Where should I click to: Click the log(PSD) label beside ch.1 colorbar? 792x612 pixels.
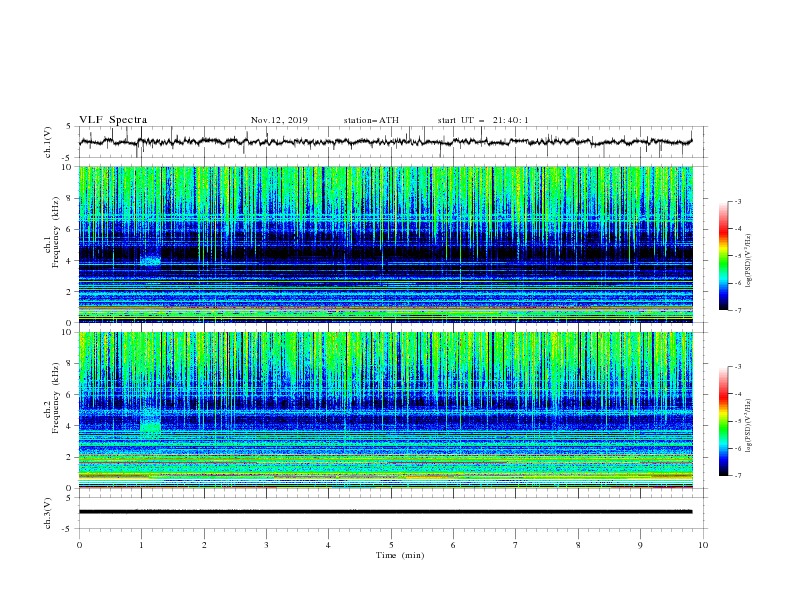pos(749,261)
